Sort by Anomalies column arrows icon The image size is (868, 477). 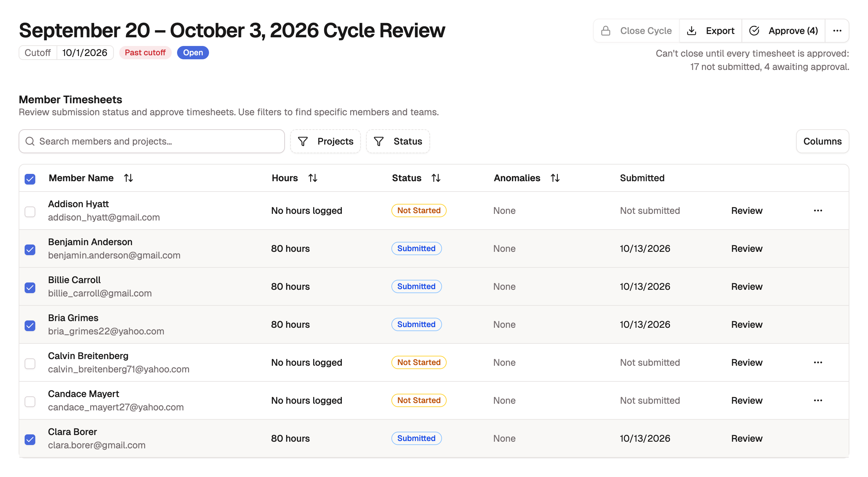(x=555, y=178)
